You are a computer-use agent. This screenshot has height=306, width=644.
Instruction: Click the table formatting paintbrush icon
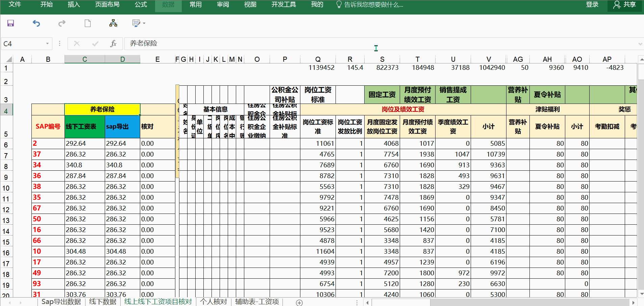click(x=135, y=23)
